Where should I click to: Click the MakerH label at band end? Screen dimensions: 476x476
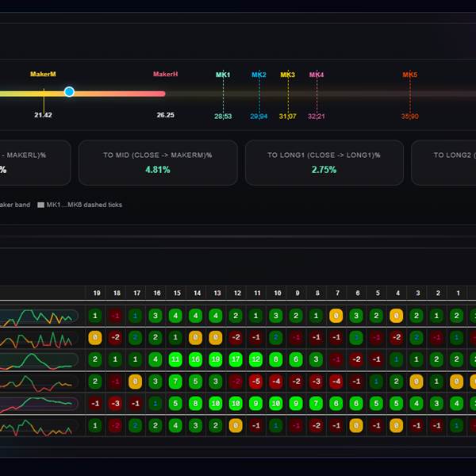tap(166, 74)
